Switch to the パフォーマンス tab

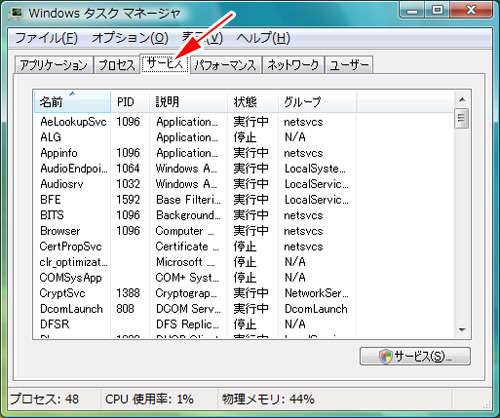coord(225,65)
